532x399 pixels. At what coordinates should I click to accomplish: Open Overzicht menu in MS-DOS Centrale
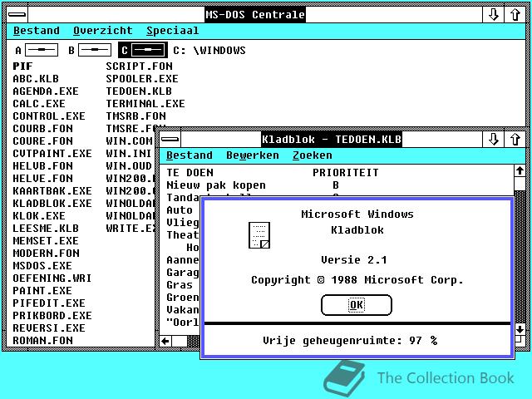103,31
